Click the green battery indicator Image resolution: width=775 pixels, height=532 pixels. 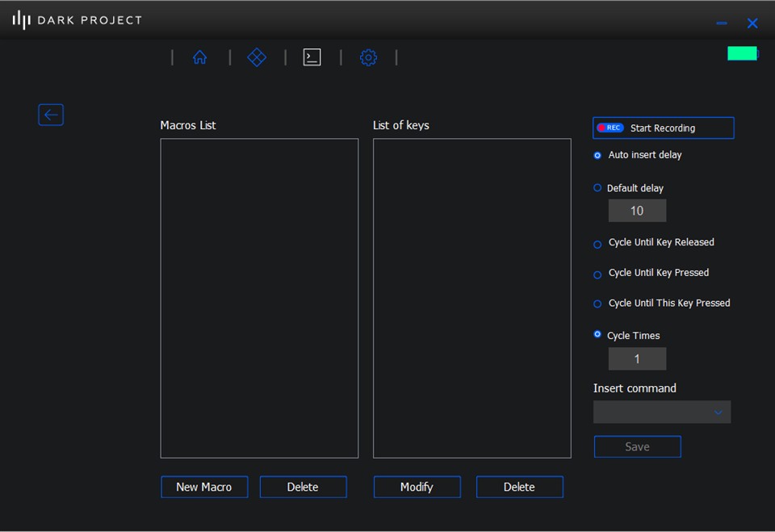742,53
